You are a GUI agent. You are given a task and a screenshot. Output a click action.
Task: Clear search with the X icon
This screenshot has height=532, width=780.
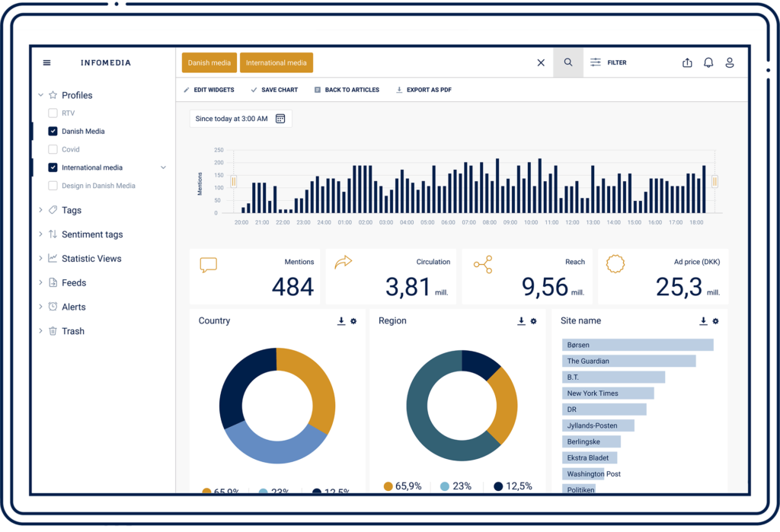(541, 62)
